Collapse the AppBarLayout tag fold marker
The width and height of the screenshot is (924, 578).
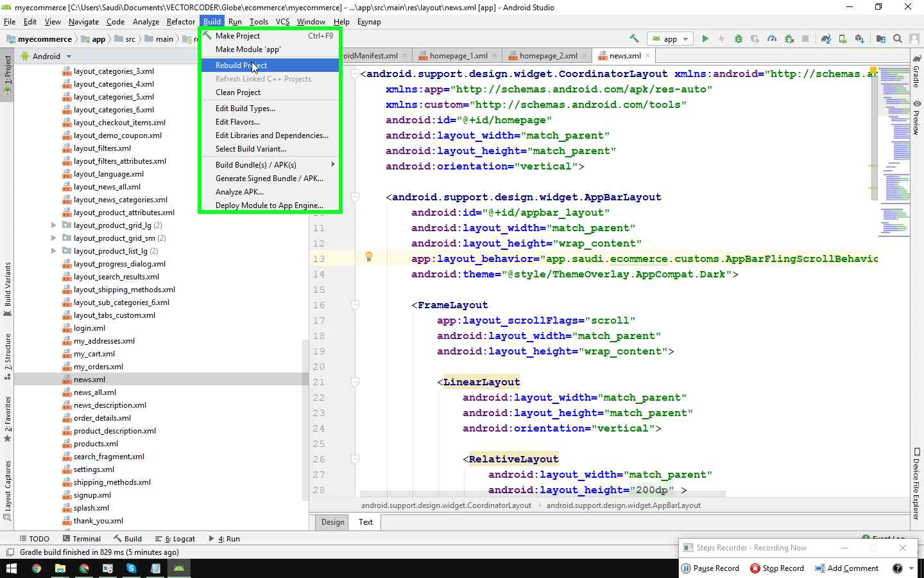(355, 197)
